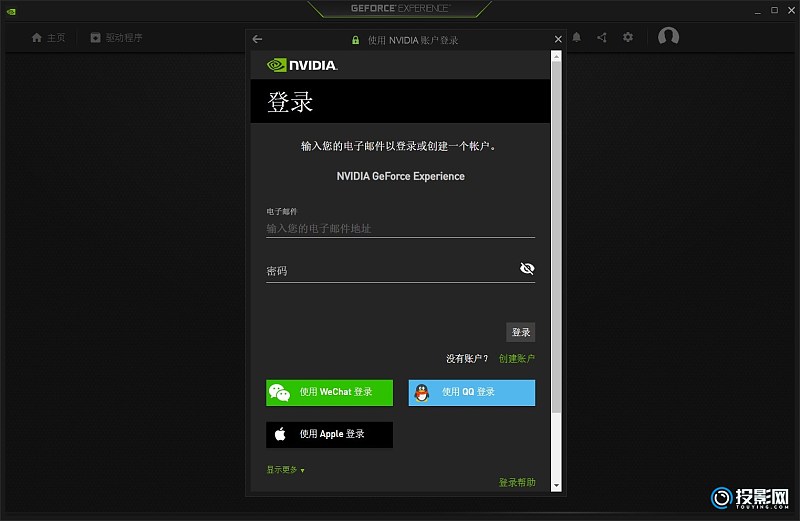The width and height of the screenshot is (800, 521).
Task: Click the 创建账户 create account link
Action: (517, 358)
